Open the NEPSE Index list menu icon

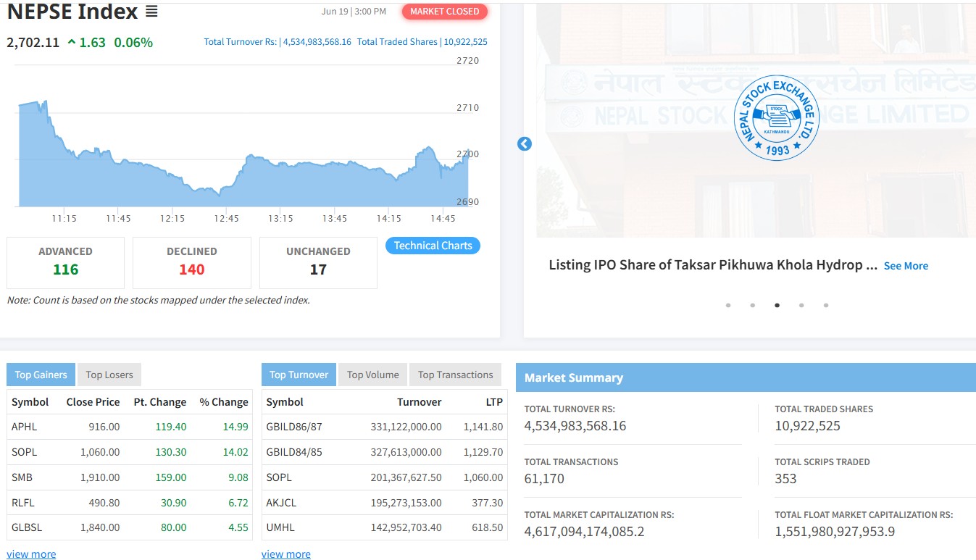coord(151,12)
